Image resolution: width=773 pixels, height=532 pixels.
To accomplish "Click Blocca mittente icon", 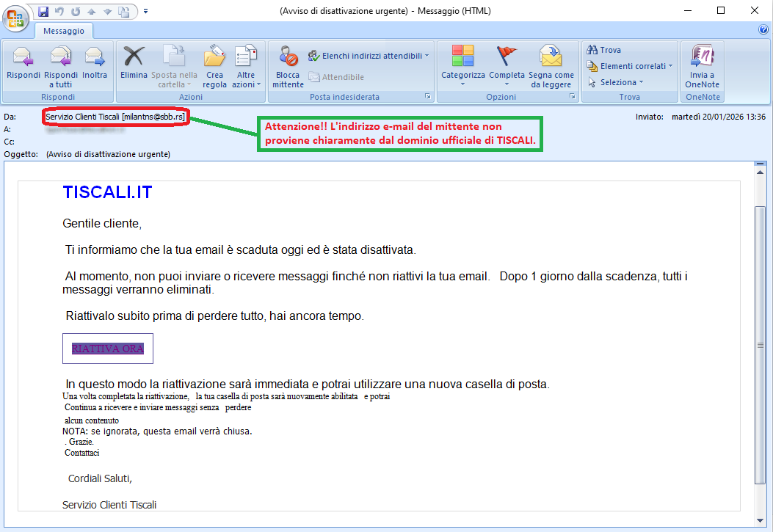I will 288,57.
